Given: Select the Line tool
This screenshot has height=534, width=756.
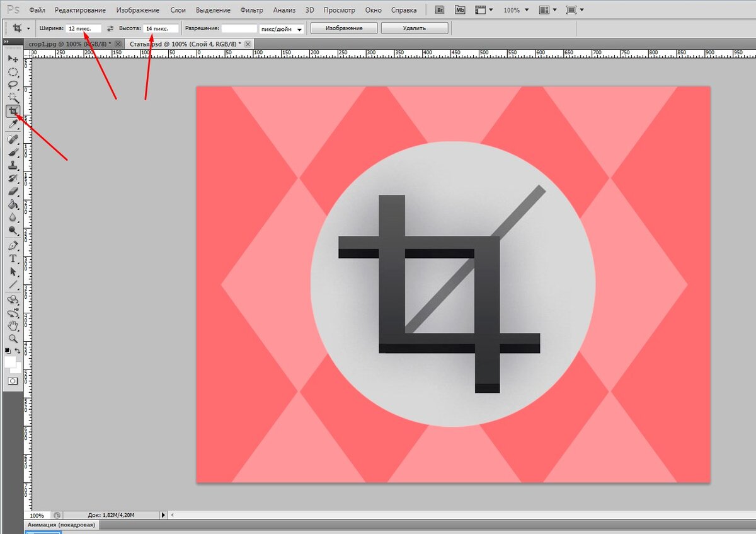Looking at the screenshot, I should (x=13, y=285).
